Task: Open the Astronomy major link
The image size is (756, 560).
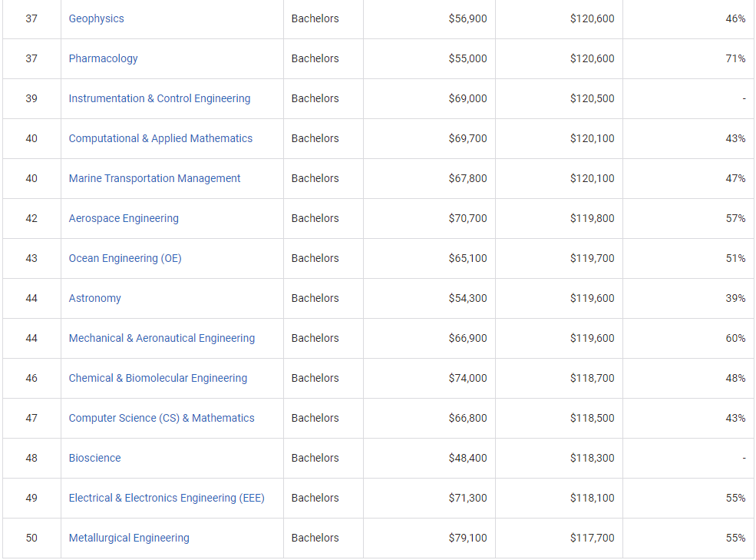Action: (x=95, y=298)
